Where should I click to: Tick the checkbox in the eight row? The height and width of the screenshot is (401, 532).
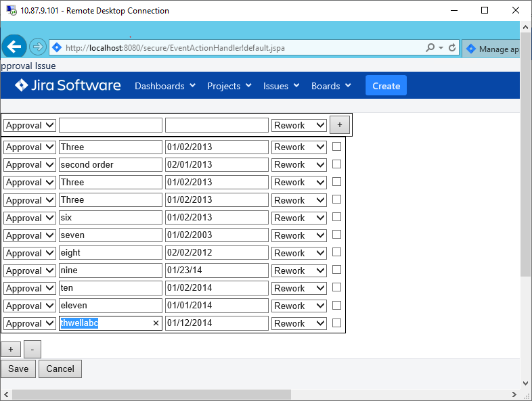coord(336,252)
